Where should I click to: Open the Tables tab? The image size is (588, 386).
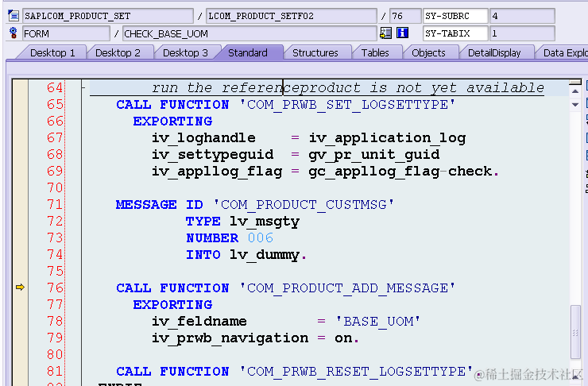click(375, 53)
